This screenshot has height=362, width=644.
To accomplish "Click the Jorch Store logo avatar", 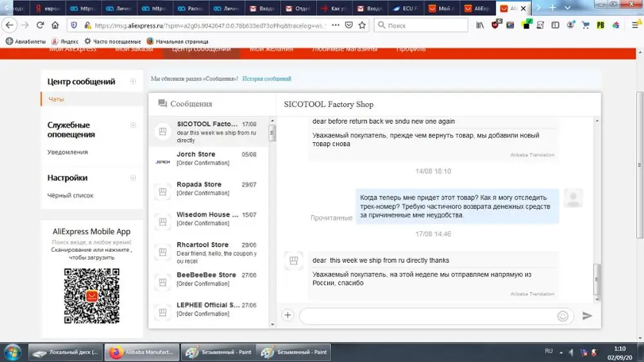I will [163, 162].
